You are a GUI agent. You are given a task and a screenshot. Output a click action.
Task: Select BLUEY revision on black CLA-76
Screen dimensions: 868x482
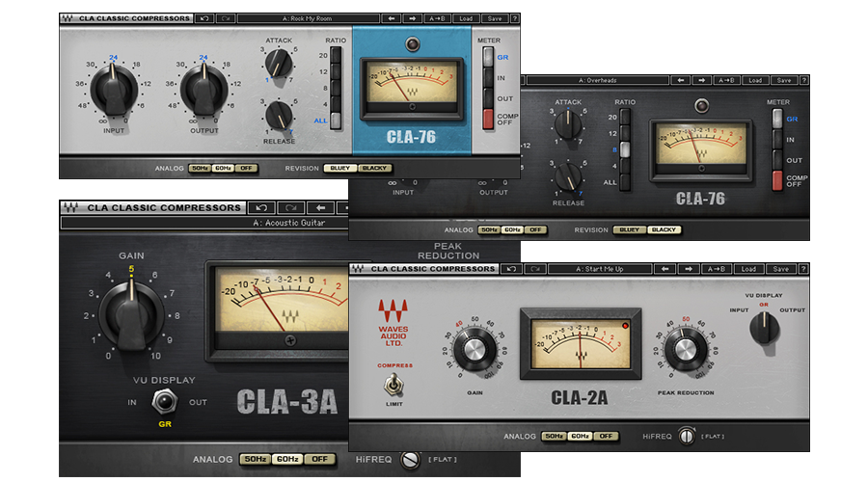(x=630, y=229)
